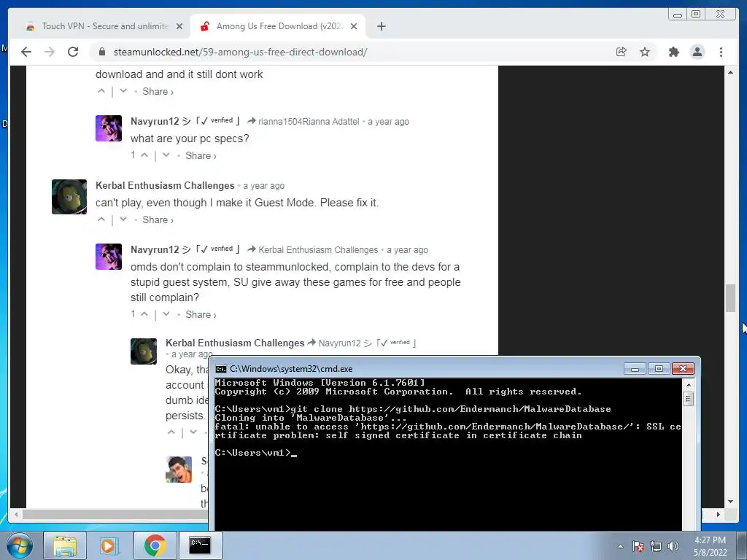
Task: Show hidden tray icons arrow
Action: coord(620,546)
